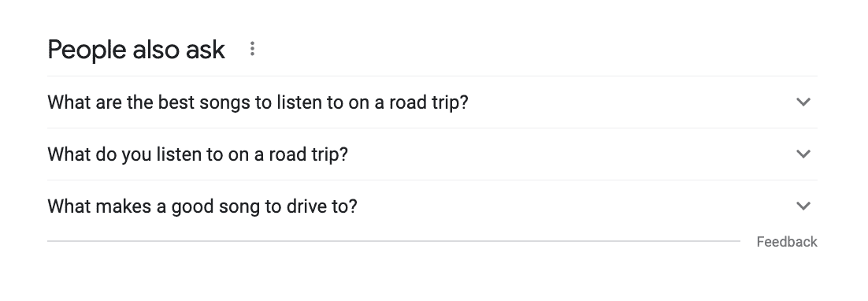Expand 'What makes a good song to drive to?'

432,206
